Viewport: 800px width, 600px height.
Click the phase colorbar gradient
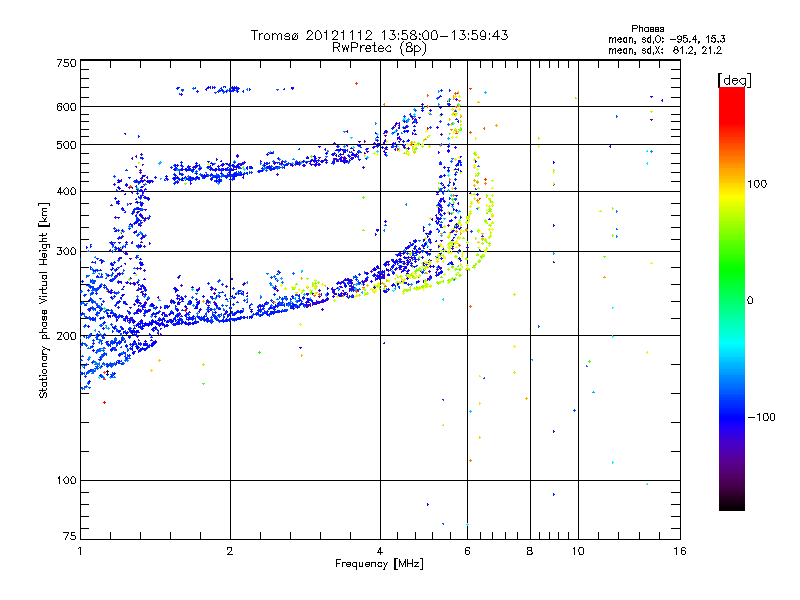(732, 298)
